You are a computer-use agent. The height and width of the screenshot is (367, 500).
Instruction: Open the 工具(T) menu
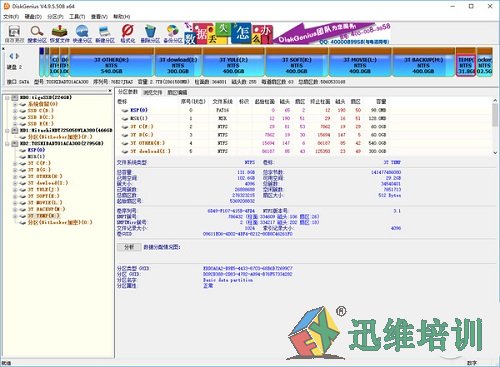coord(77,16)
